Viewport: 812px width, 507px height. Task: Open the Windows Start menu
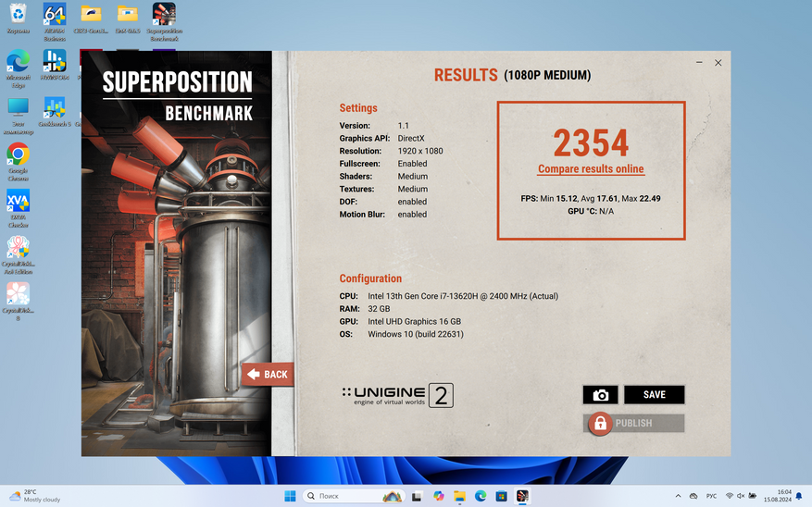point(290,496)
